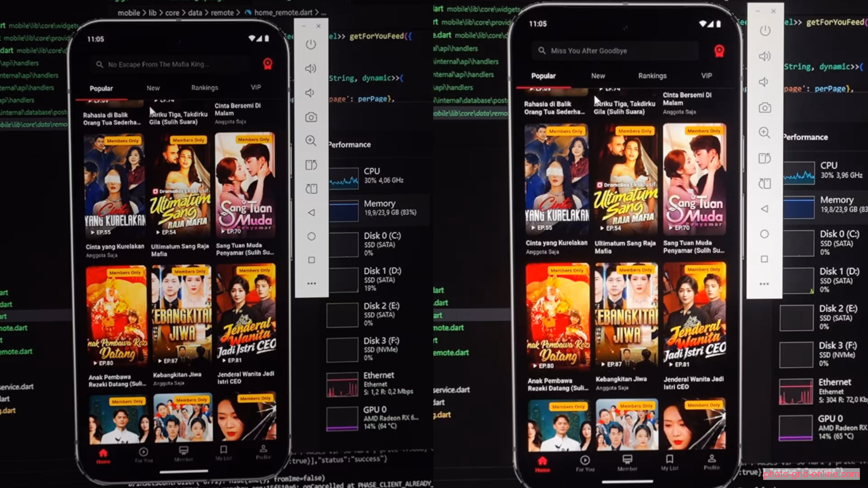Open Member in the right phone's bottom bar
868x488 pixels.
pos(627,463)
